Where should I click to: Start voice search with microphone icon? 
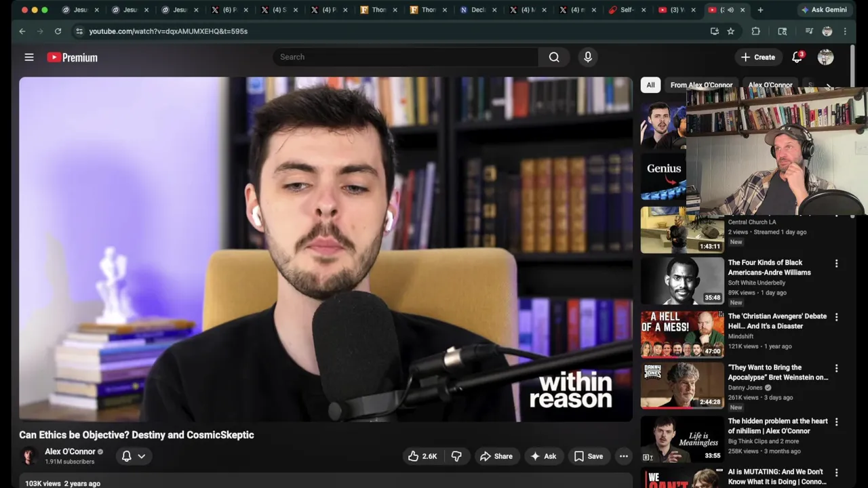(x=588, y=57)
